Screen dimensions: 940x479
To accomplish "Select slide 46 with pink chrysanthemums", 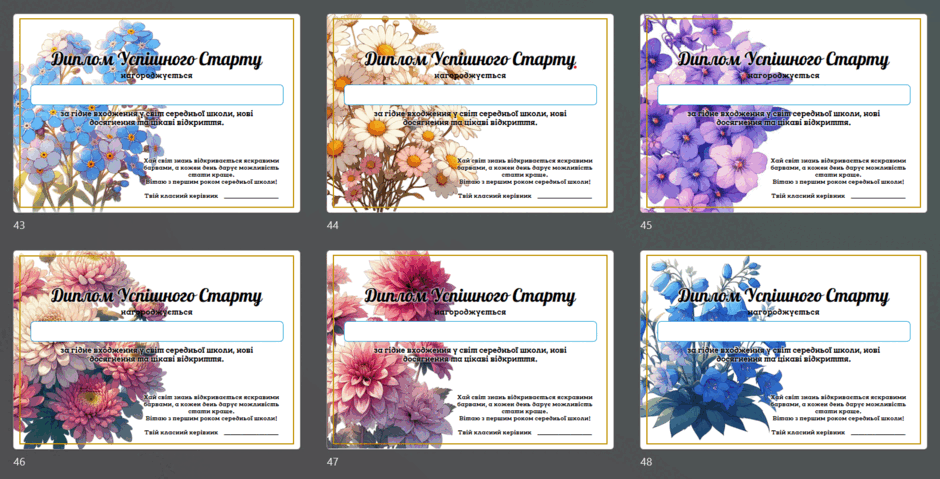I will pyautogui.click(x=156, y=350).
